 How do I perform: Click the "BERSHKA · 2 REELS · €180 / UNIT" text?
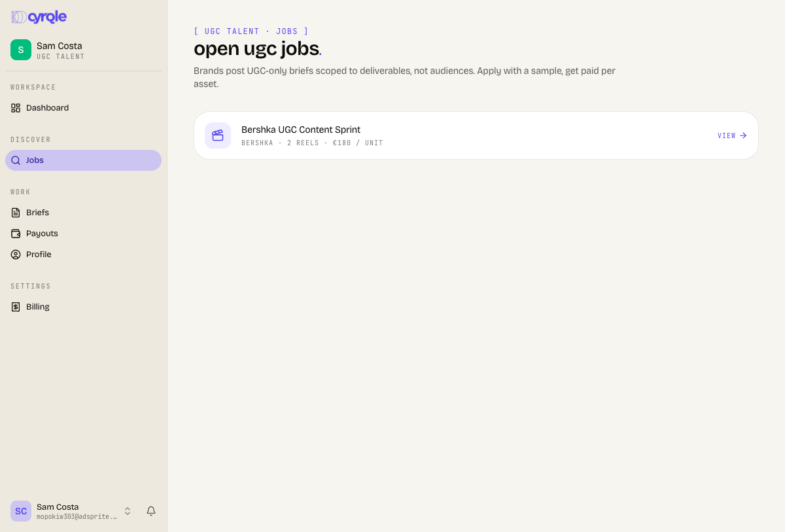pyautogui.click(x=312, y=143)
